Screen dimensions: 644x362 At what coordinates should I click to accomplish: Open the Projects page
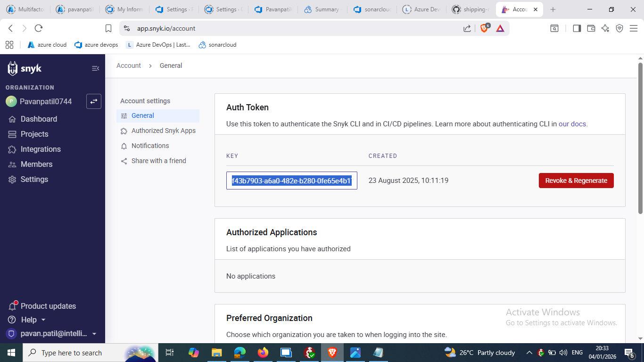click(x=34, y=134)
